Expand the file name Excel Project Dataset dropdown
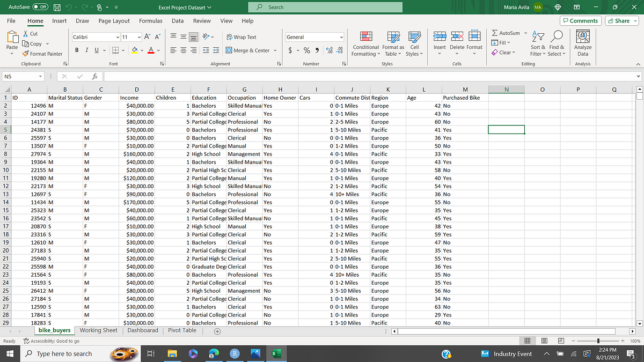644x362 pixels. point(209,8)
